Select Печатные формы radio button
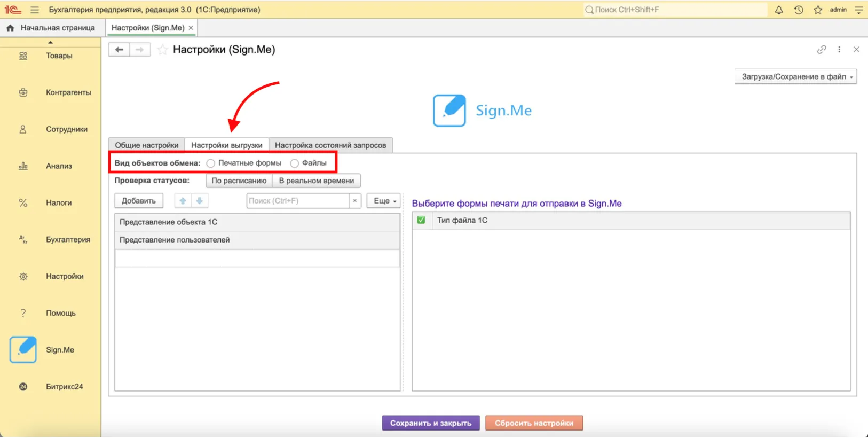The image size is (868, 438). click(x=211, y=163)
